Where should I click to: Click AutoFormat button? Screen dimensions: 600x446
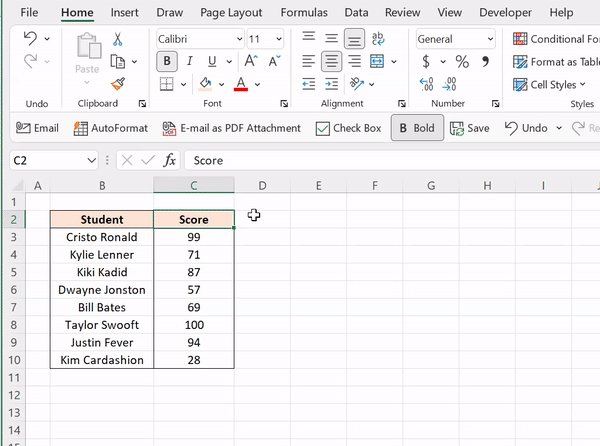(110, 128)
